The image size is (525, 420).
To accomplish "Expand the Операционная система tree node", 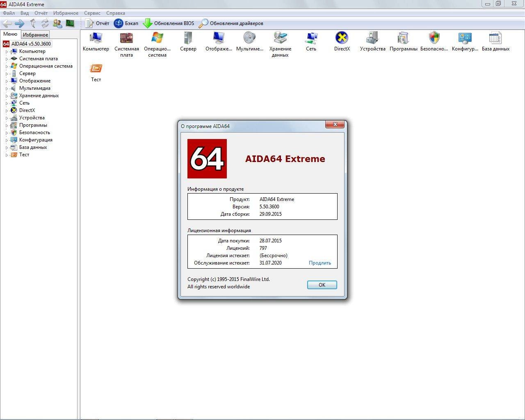I will pos(7,66).
